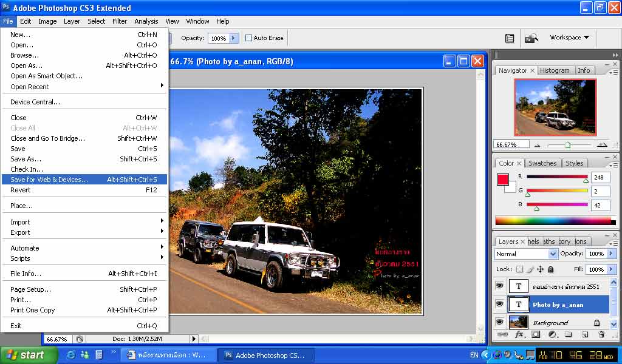Image resolution: width=622 pixels, height=364 pixels.
Task: Toggle visibility of the 'Photo by a_anan' layer
Action: click(x=500, y=304)
